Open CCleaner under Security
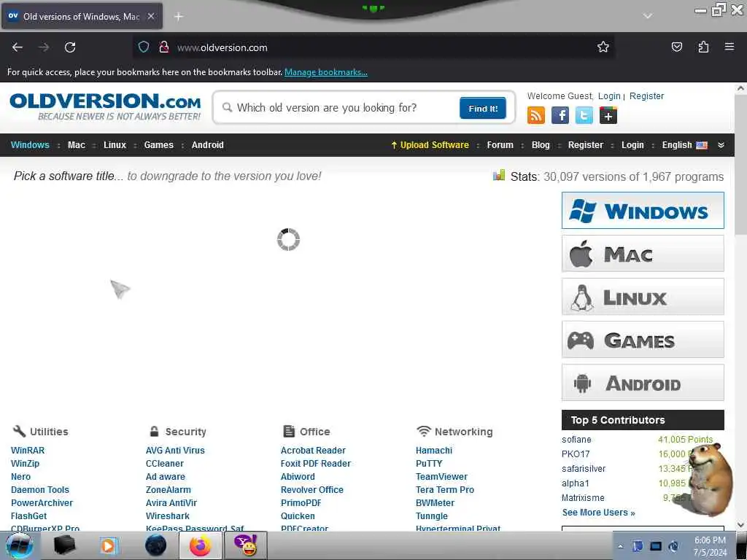 click(x=164, y=463)
